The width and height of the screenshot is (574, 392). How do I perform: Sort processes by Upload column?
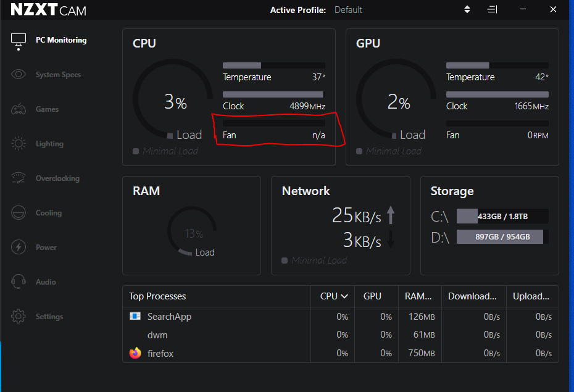pos(531,296)
